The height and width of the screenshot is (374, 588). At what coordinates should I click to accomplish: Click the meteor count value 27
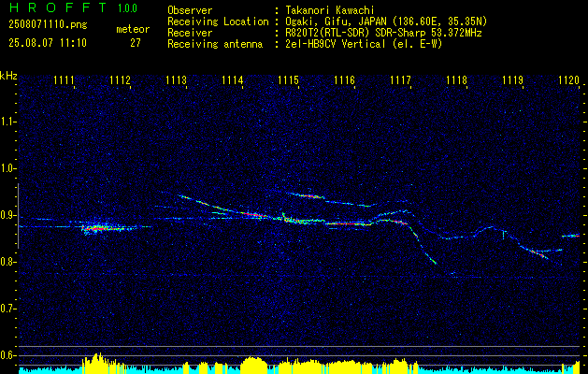point(136,43)
